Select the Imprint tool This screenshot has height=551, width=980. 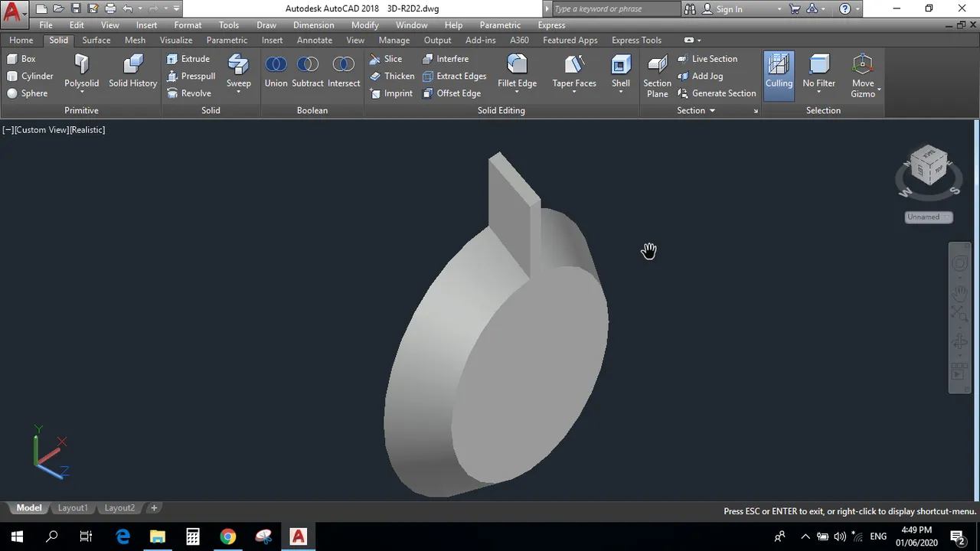tap(391, 93)
